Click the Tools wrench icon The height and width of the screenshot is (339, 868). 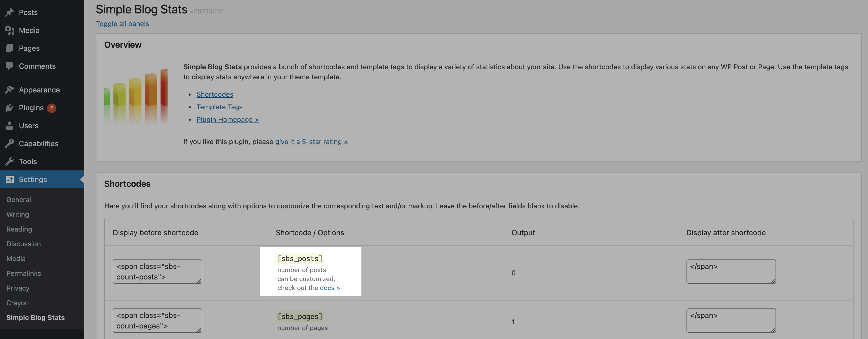[x=9, y=161]
